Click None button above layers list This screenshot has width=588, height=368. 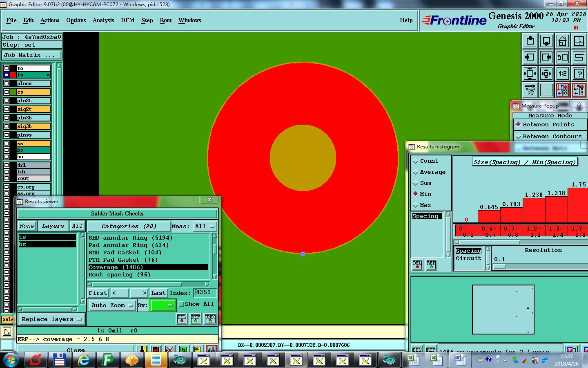(27, 226)
